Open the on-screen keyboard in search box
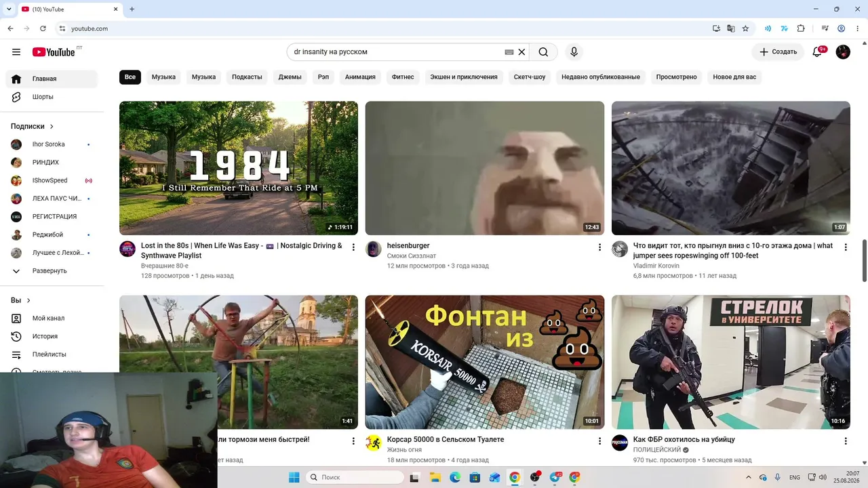Image resolution: width=868 pixels, height=488 pixels. click(x=509, y=52)
